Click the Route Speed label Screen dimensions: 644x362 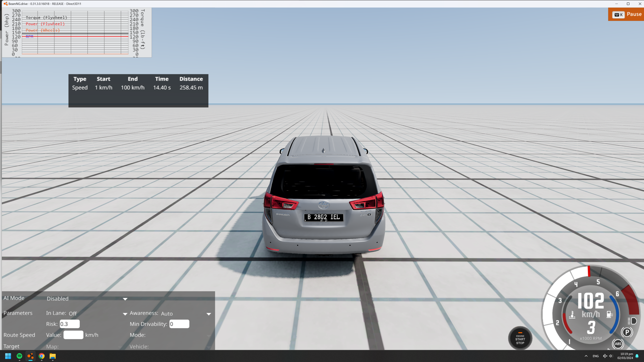tap(19, 335)
